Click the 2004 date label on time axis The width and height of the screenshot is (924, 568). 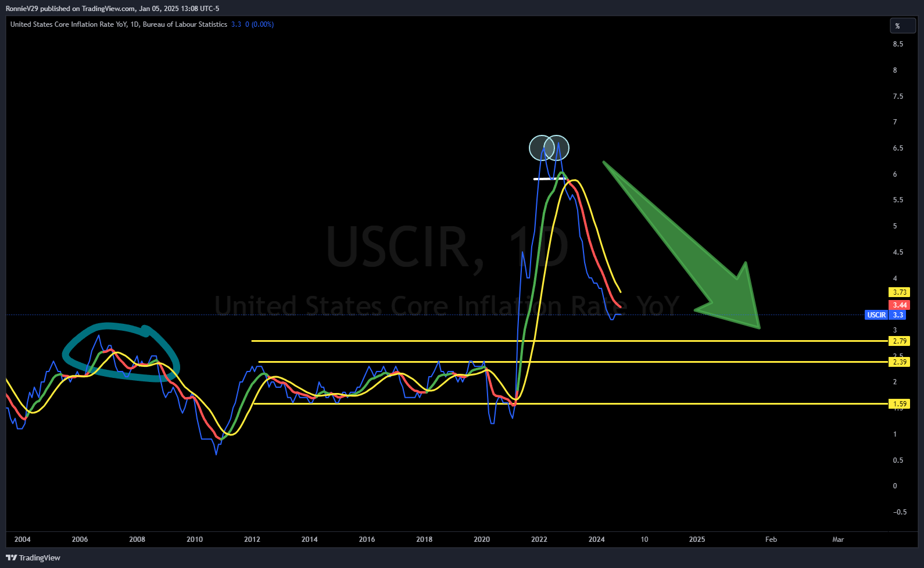(23, 540)
